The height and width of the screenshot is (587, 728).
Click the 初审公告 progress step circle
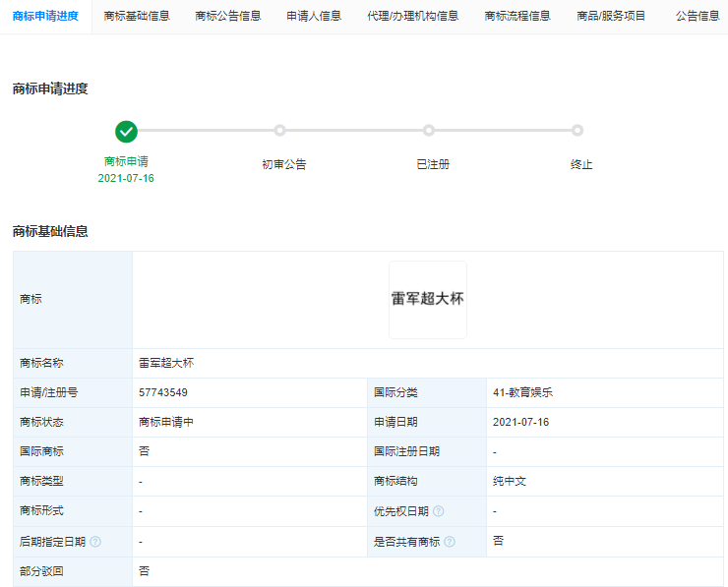[x=279, y=131]
